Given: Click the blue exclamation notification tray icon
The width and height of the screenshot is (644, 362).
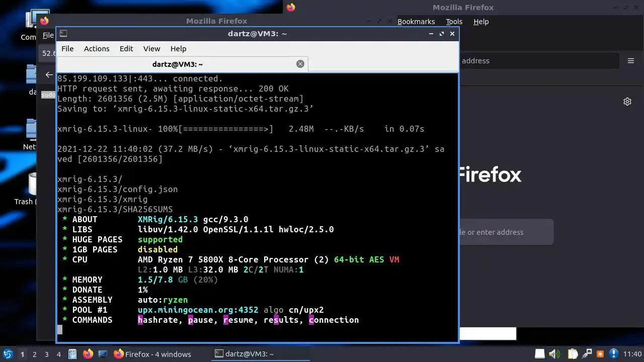Looking at the screenshot, I should [x=613, y=354].
